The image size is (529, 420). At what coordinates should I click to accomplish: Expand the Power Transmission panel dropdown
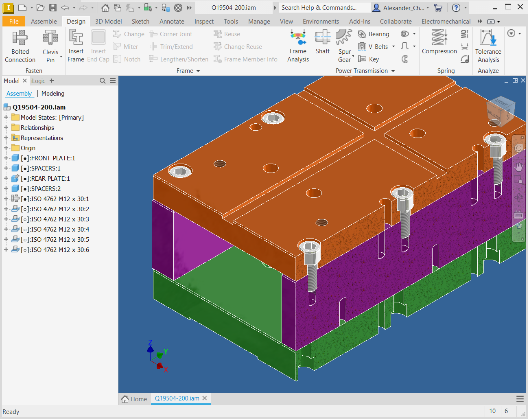tap(392, 70)
